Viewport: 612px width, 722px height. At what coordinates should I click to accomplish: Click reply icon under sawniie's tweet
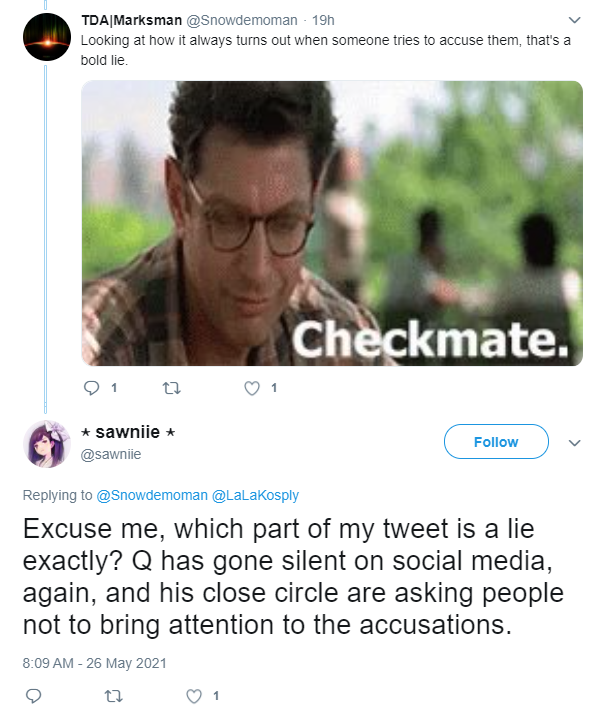[x=33, y=696]
